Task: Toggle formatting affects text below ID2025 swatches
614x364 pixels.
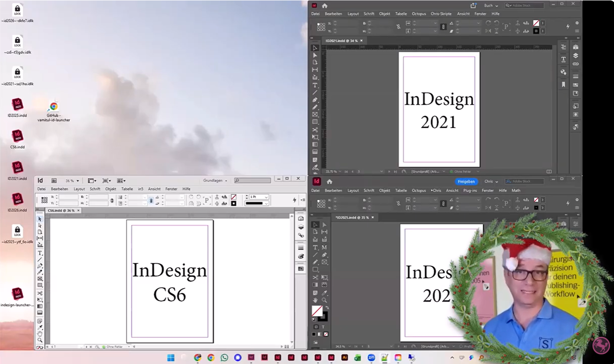Action: tap(323, 327)
